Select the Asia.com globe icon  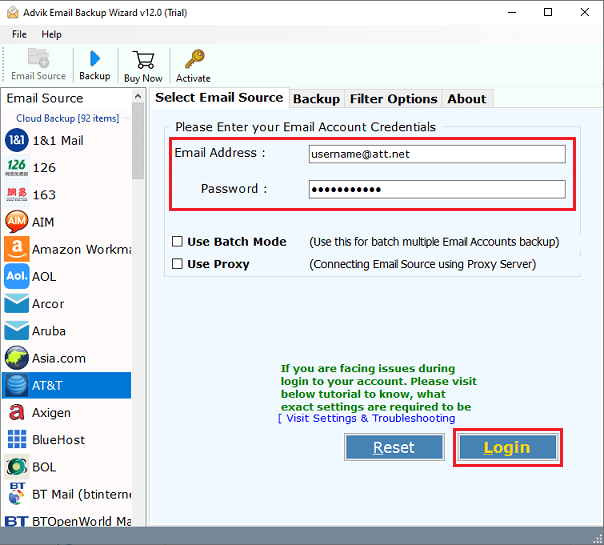click(17, 358)
